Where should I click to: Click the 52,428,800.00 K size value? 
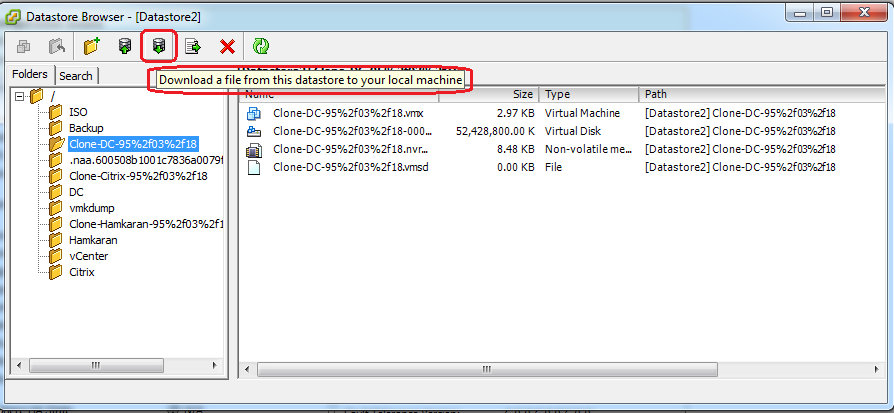[x=495, y=132]
